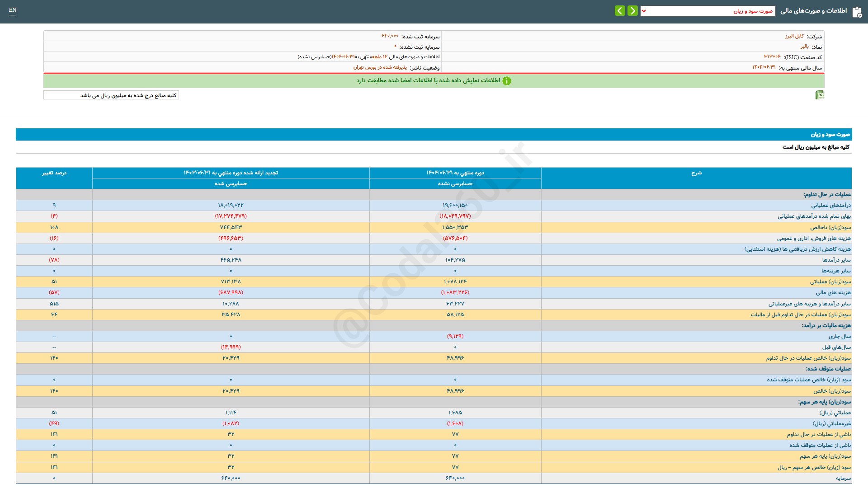Click the اطلاعات و صورت‌های مالی header title
868x488 pixels.
tap(813, 11)
